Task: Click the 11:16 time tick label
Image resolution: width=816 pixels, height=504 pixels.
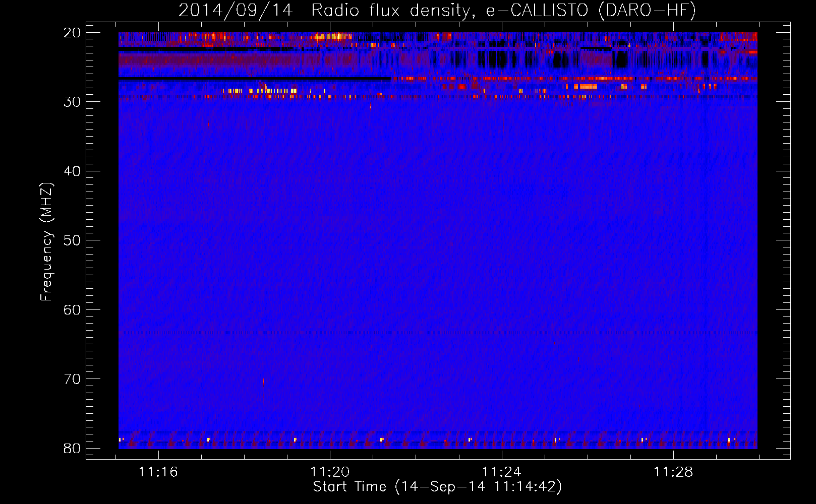Action: tap(158, 472)
